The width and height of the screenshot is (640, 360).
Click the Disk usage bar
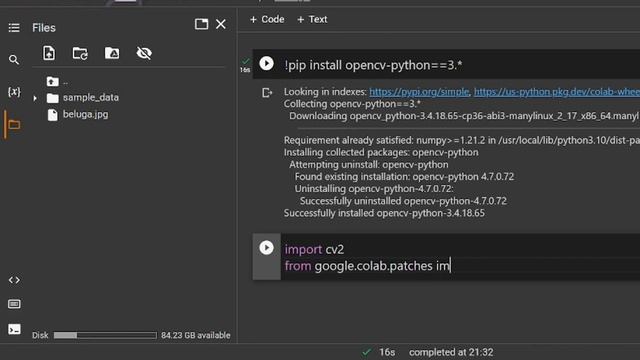pyautogui.click(x=105, y=335)
